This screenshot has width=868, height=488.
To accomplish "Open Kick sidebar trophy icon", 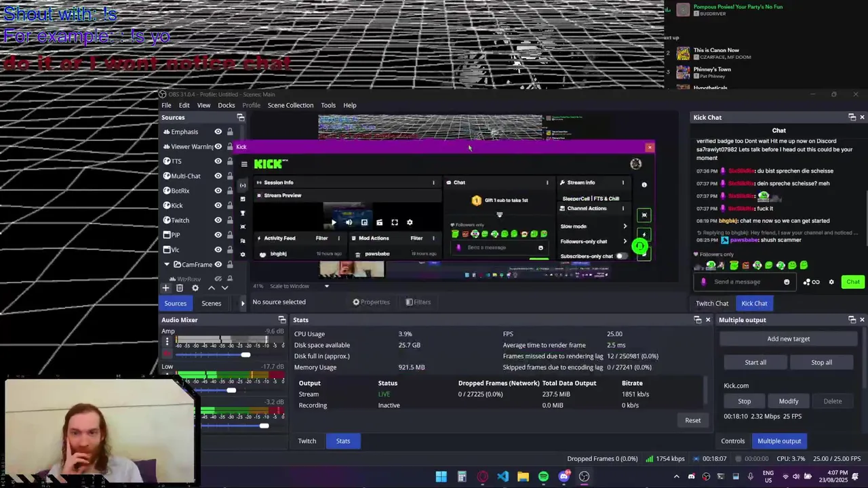I will (243, 213).
